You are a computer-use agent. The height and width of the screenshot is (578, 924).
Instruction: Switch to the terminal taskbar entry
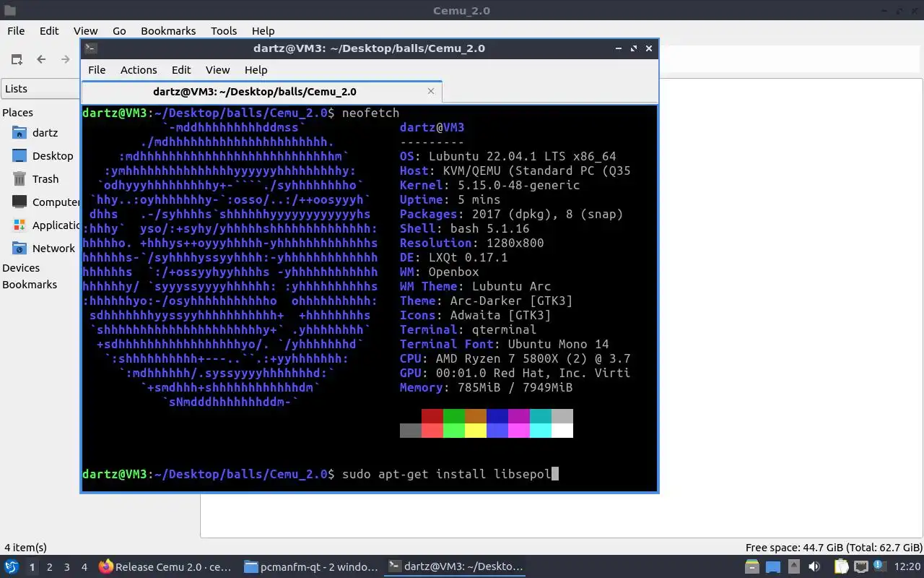click(x=456, y=567)
